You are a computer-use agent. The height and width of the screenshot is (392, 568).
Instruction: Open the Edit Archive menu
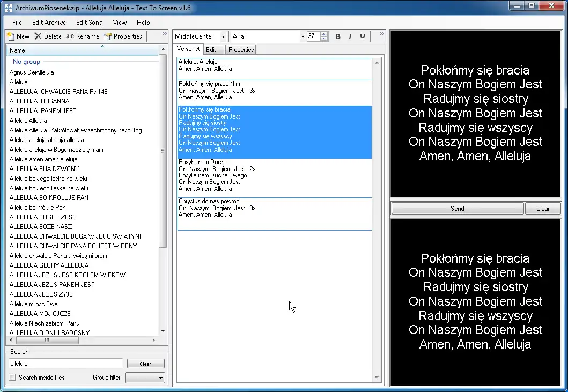point(49,23)
